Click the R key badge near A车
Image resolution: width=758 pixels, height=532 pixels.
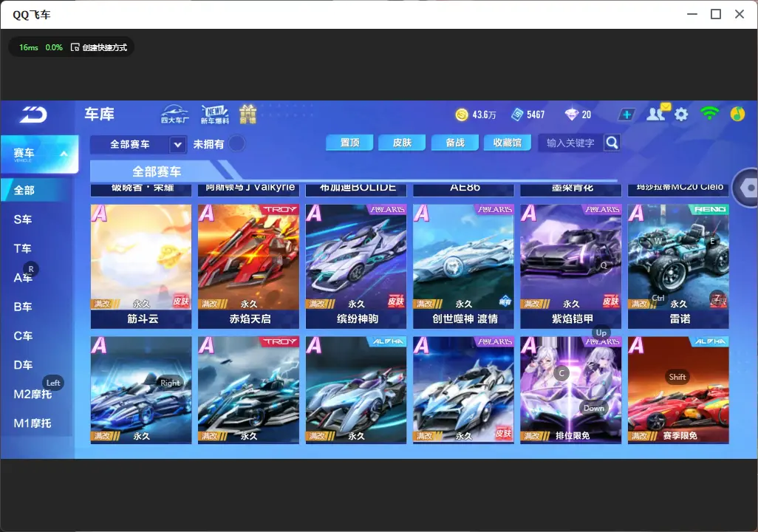[31, 269]
